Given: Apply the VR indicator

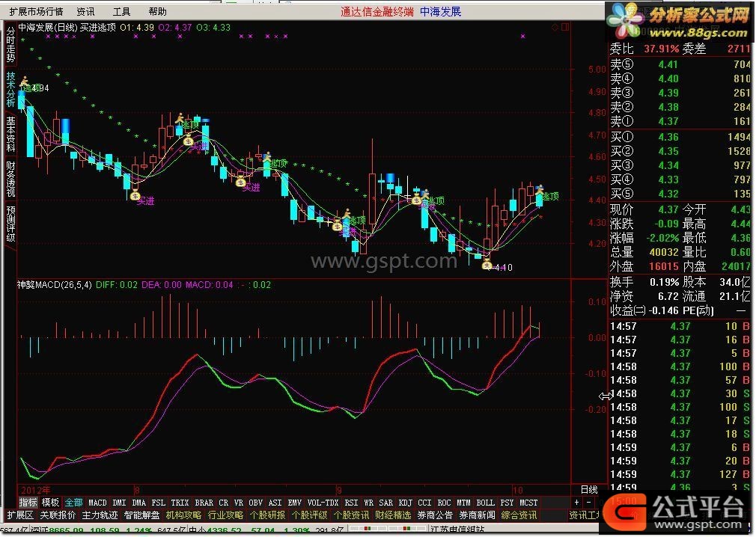Looking at the screenshot, I should coord(239,503).
